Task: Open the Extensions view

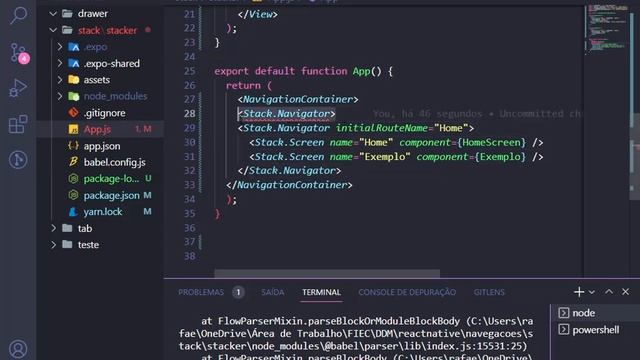Action: coord(18,124)
